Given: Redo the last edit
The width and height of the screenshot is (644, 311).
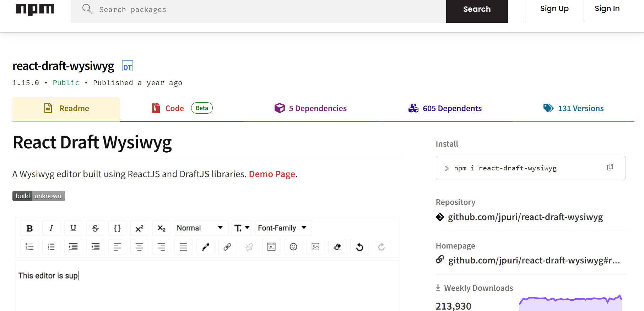Looking at the screenshot, I should (381, 247).
